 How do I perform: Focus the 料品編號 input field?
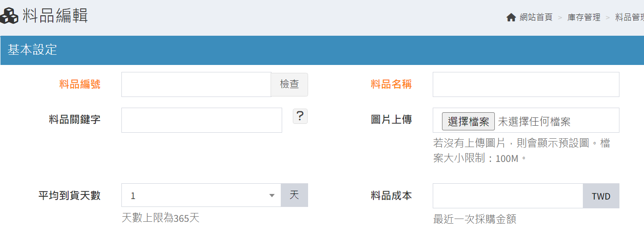[196, 84]
